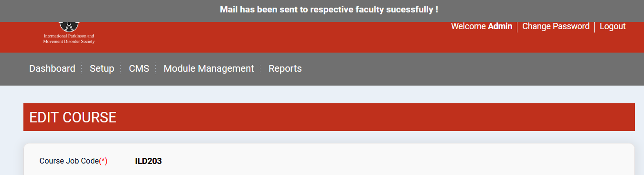Click the red header banner background

[x=287, y=37]
